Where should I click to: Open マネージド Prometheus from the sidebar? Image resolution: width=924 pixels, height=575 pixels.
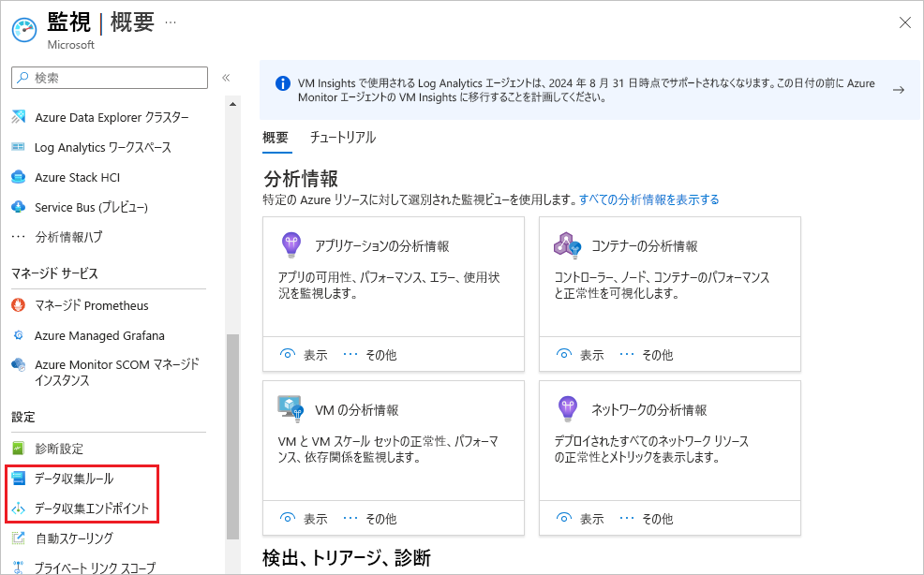point(91,305)
